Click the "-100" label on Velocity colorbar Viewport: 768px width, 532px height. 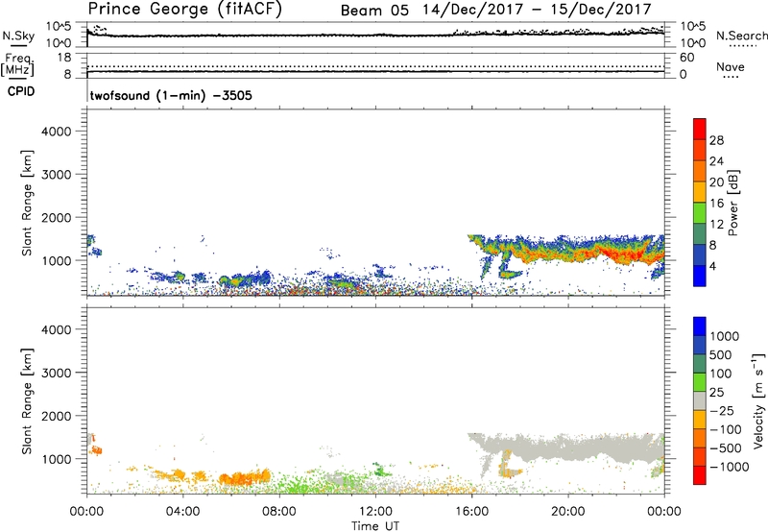click(x=726, y=429)
